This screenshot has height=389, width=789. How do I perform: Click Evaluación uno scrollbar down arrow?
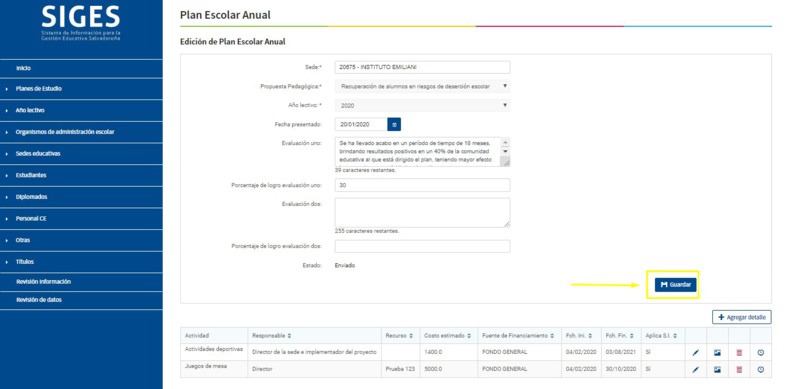point(505,151)
